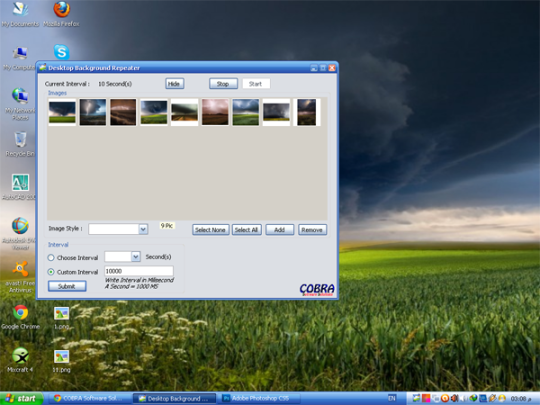The height and width of the screenshot is (405, 540).
Task: Click the red-pink squares tray icon
Action: [x=426, y=398]
